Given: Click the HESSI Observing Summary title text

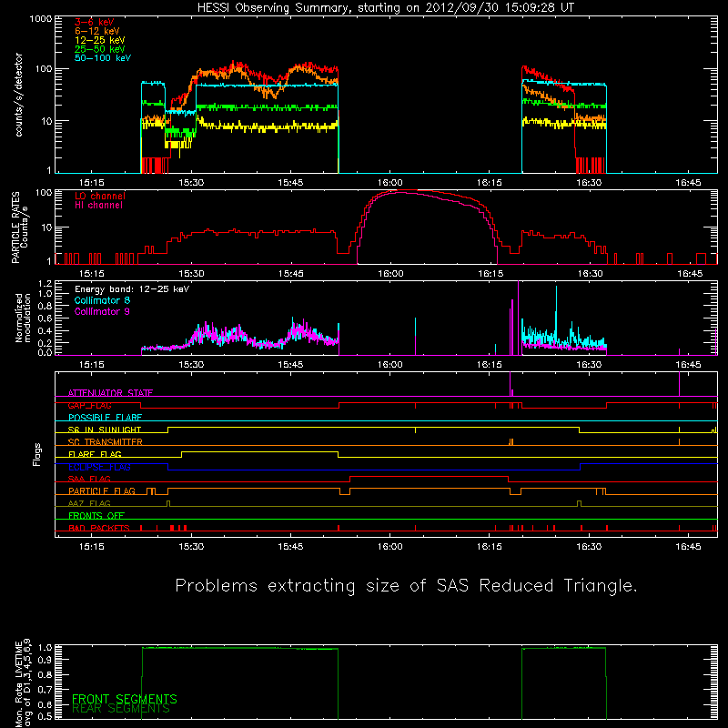Looking at the screenshot, I should click(385, 8).
